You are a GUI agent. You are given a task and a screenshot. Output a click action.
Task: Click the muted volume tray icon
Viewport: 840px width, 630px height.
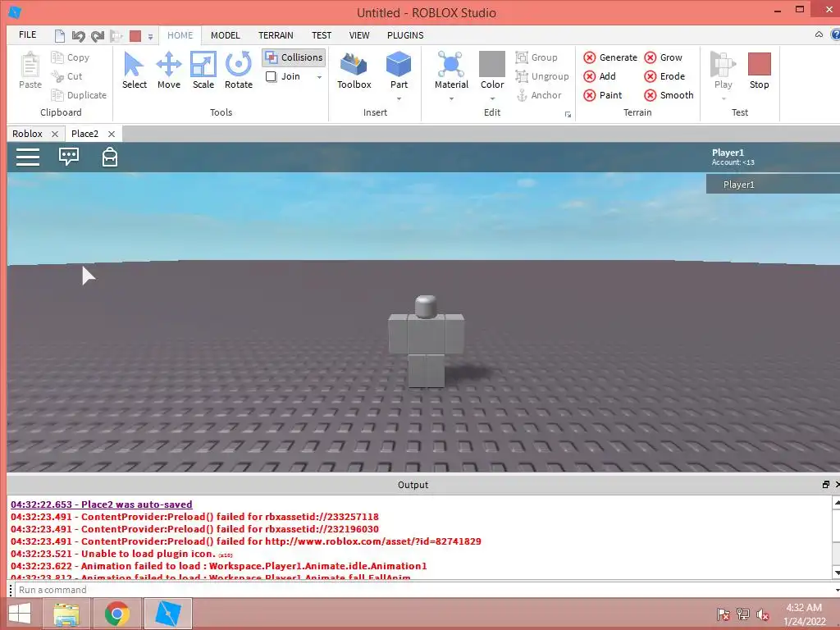point(762,614)
